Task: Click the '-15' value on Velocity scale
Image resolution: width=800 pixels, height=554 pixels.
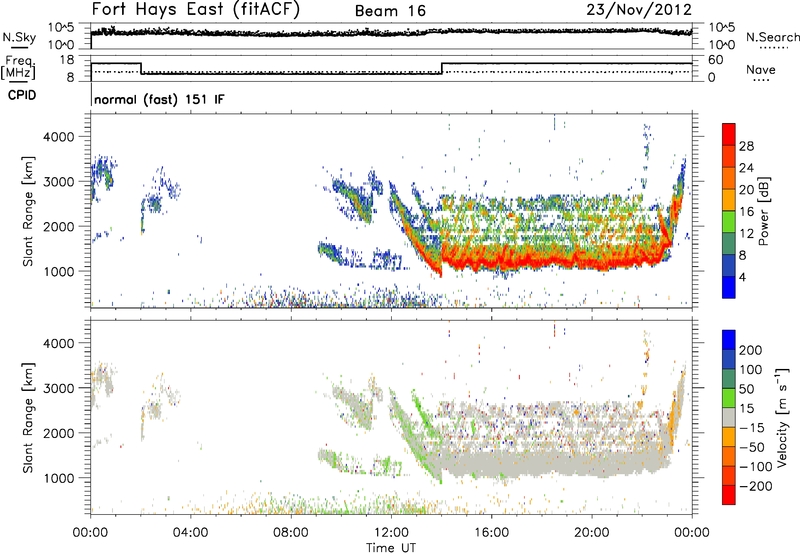Action: [x=751, y=427]
